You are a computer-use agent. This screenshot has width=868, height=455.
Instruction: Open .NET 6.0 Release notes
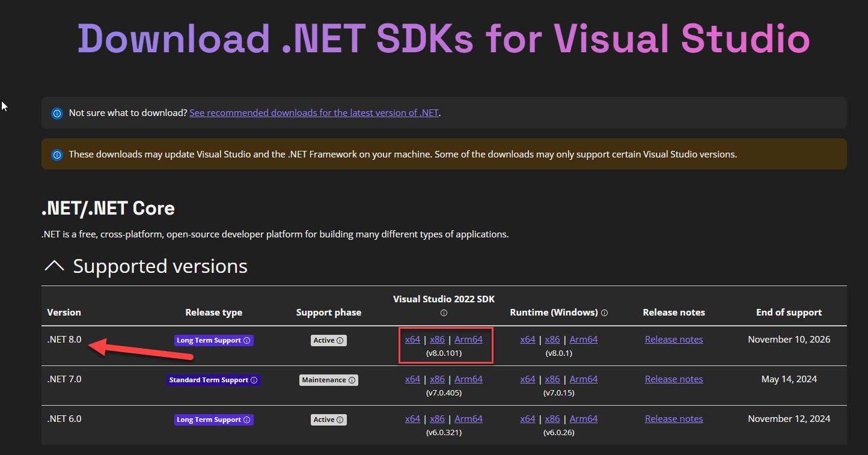(x=673, y=419)
